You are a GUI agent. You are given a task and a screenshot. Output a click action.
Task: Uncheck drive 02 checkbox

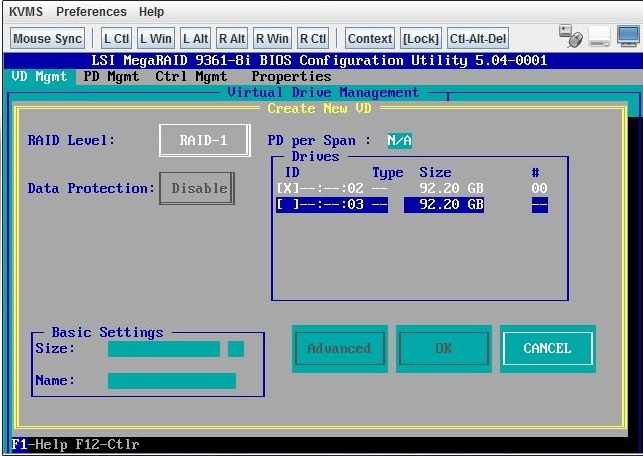tap(288, 188)
